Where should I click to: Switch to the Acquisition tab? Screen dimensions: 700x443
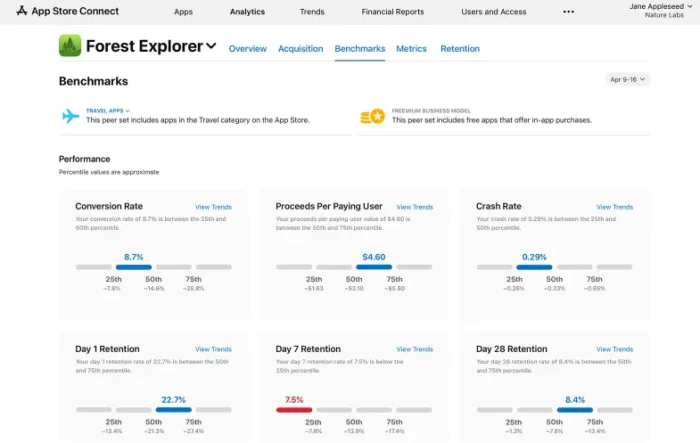[300, 49]
